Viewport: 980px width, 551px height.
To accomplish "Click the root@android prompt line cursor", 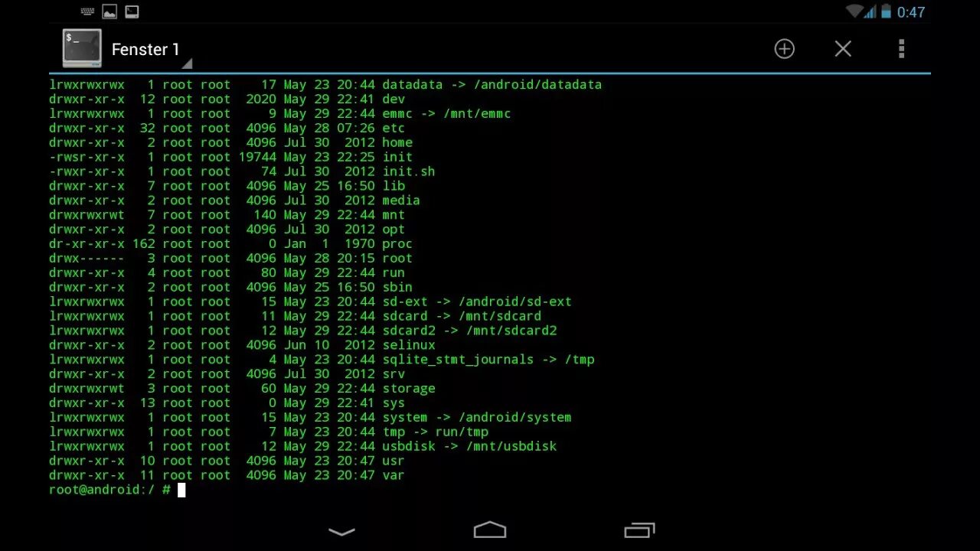I will point(181,490).
